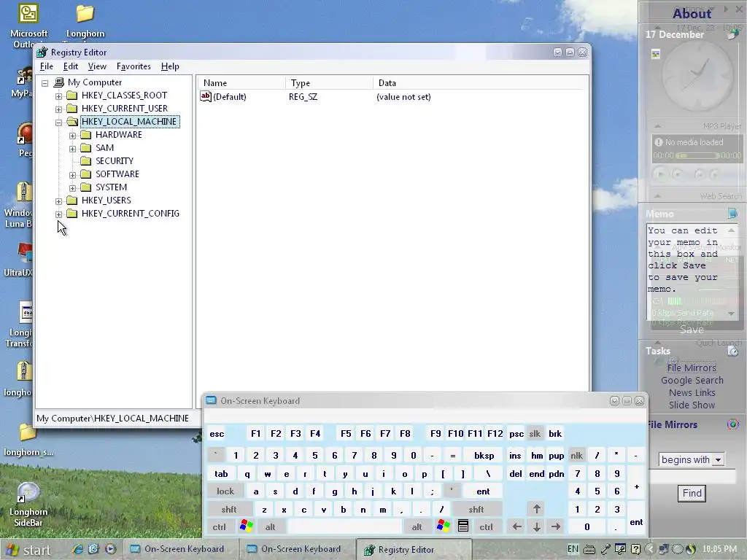Click the My Computer icon in tree
Screen dimensions: 747x560
point(59,82)
